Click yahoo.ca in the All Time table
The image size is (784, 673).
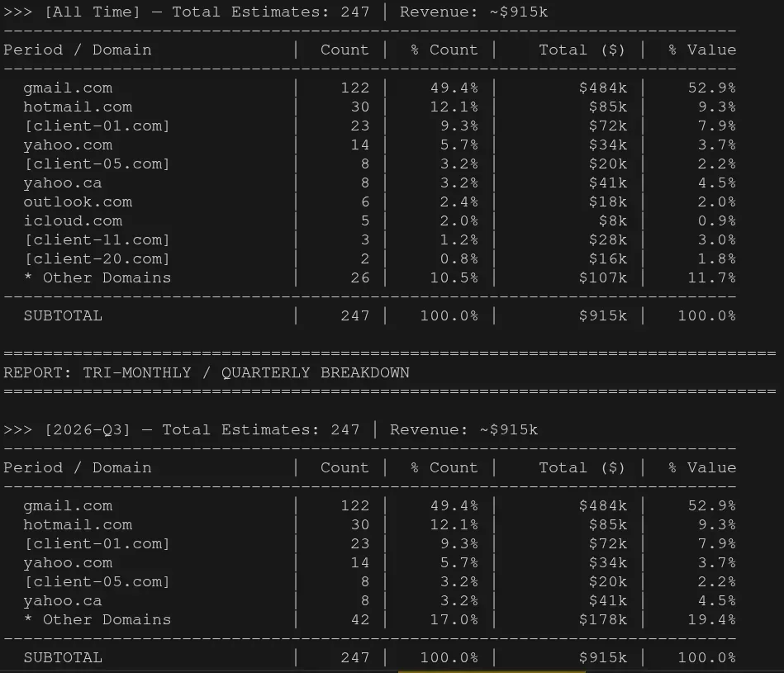coord(63,182)
